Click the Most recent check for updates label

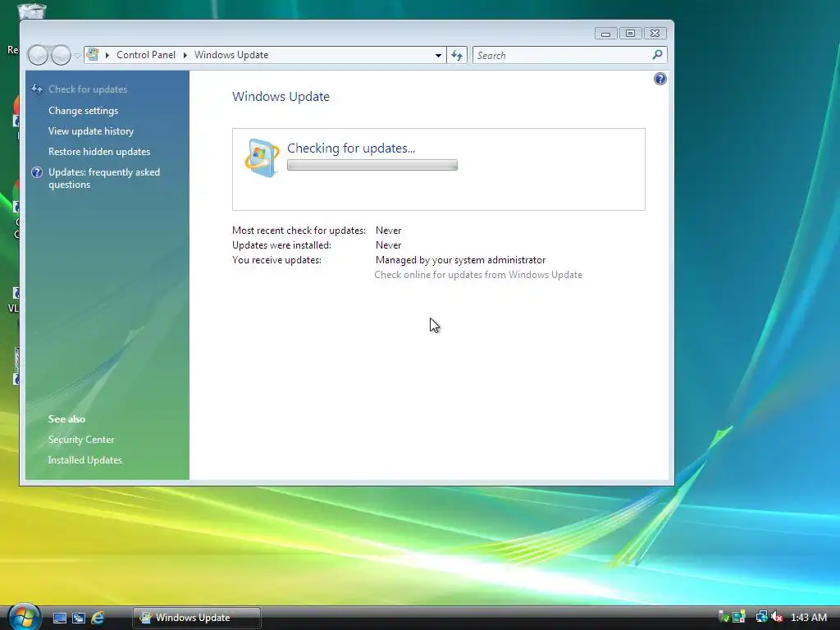point(299,231)
